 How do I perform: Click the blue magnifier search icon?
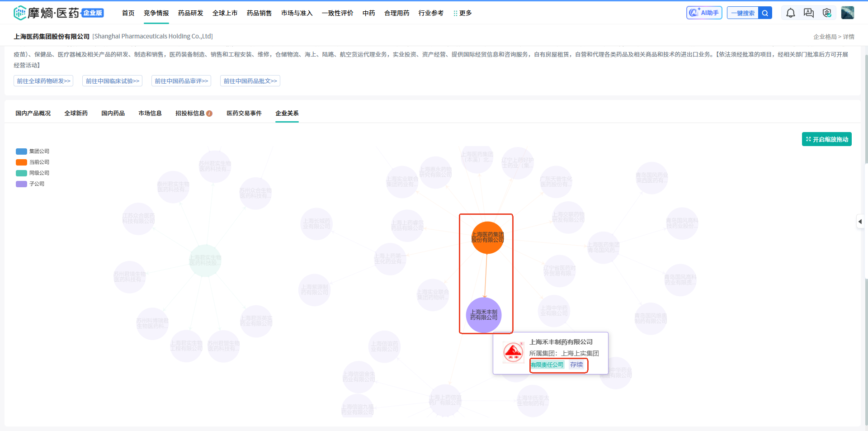tap(765, 13)
